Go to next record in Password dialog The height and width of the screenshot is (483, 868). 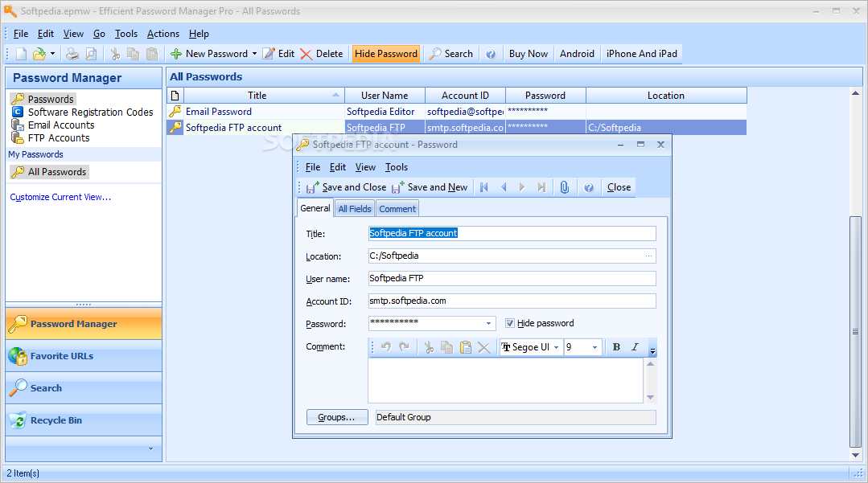click(522, 187)
